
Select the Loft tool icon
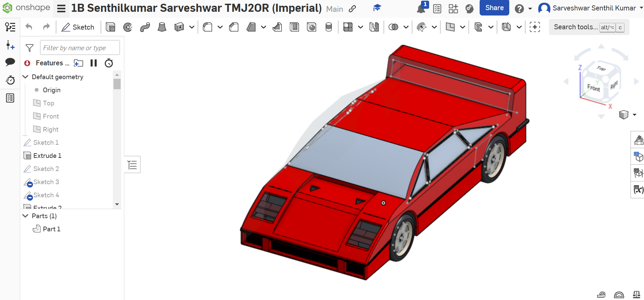pos(162,27)
